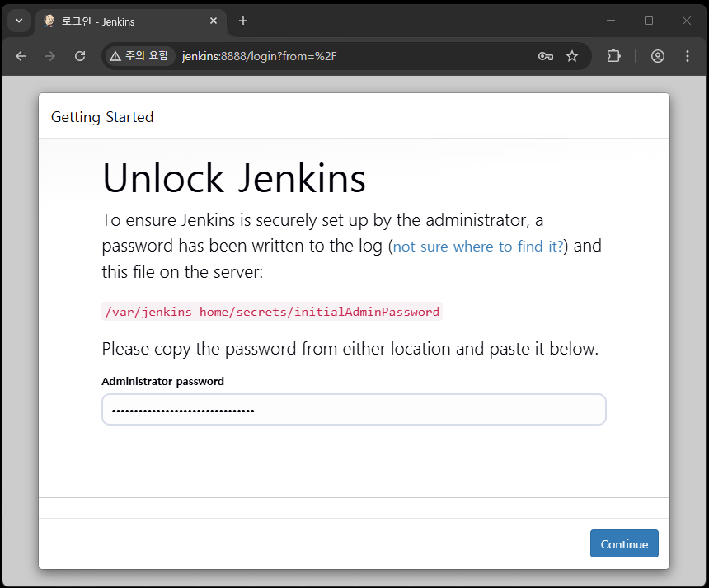Image resolution: width=709 pixels, height=588 pixels.
Task: Click the Unlock Jenkins heading
Action: [x=234, y=178]
